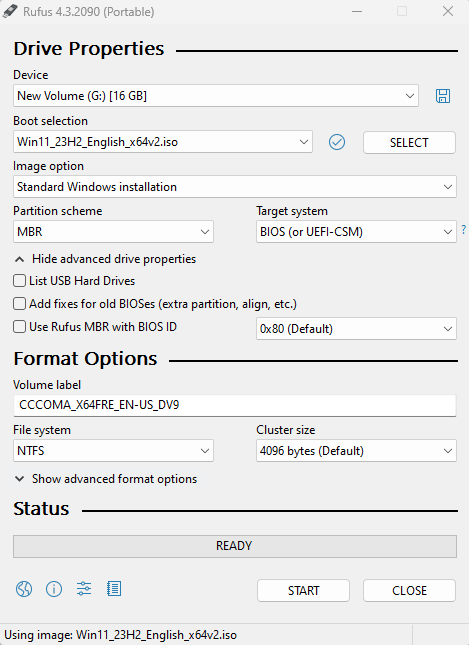
Task: Toggle Use Rufus MBR with BIOS ID
Action: [19, 327]
